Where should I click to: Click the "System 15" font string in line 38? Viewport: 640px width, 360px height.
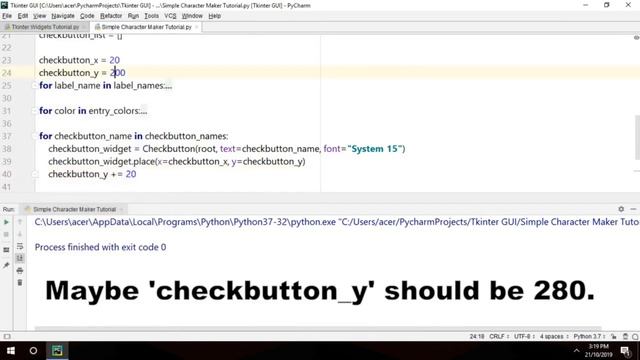pyautogui.click(x=375, y=149)
